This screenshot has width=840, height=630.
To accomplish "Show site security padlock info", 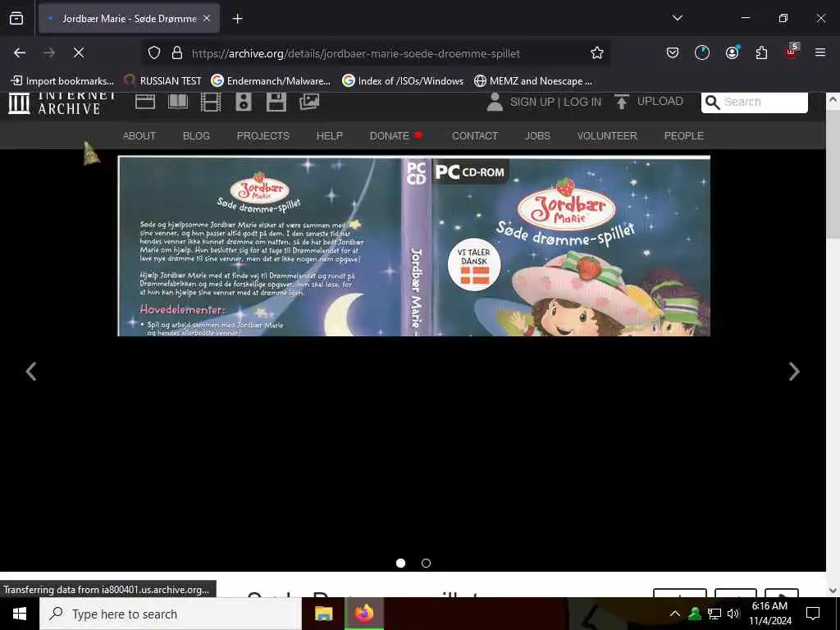I will tap(177, 52).
